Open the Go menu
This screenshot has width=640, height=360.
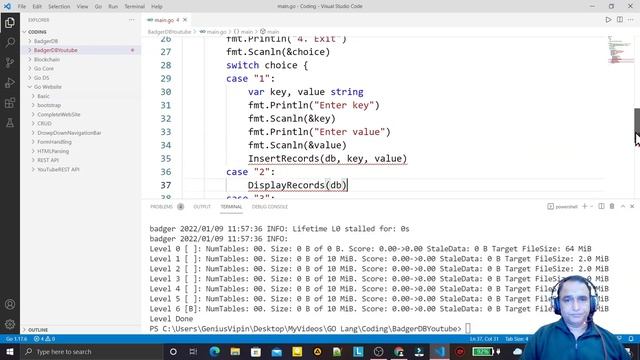click(x=98, y=7)
